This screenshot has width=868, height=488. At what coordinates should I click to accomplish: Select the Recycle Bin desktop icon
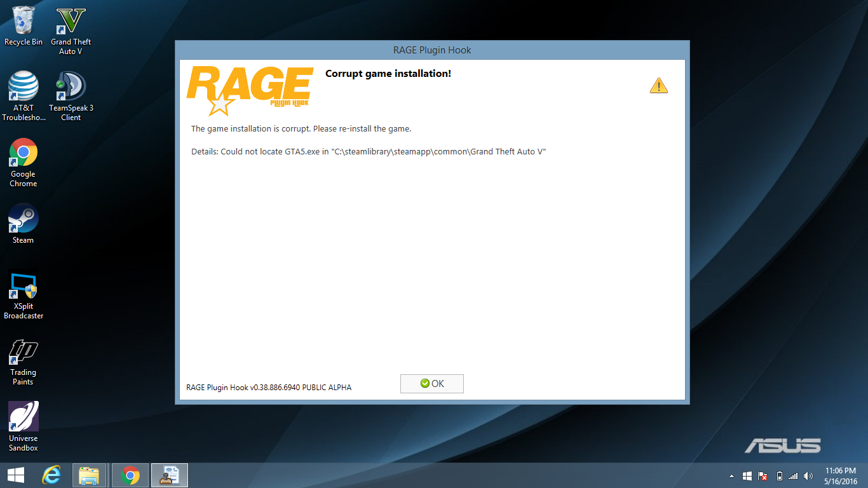[24, 26]
